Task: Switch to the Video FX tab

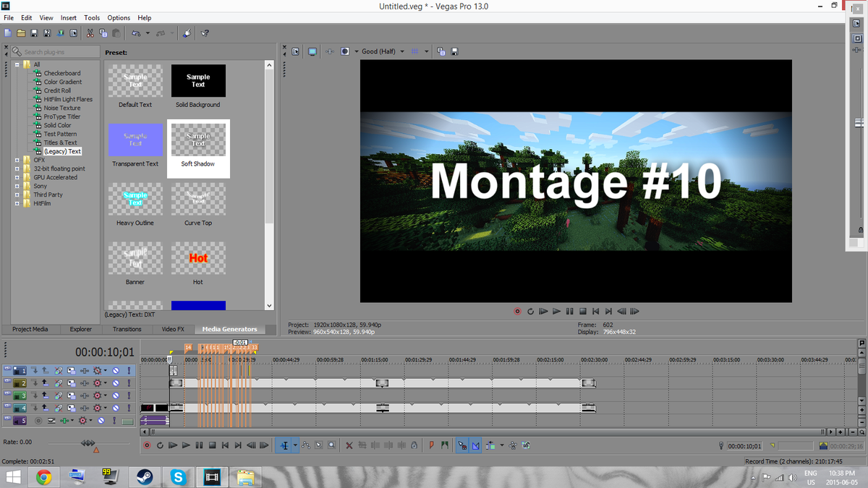Action: [173, 329]
